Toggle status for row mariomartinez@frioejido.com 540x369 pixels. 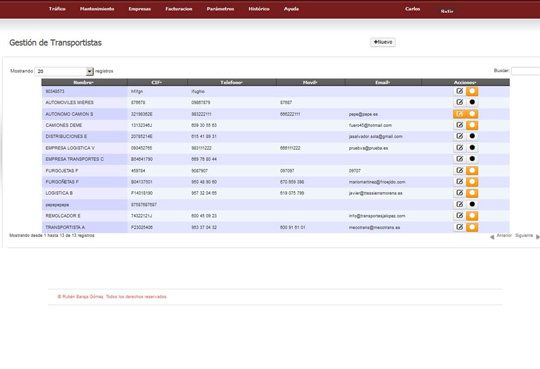point(472,182)
